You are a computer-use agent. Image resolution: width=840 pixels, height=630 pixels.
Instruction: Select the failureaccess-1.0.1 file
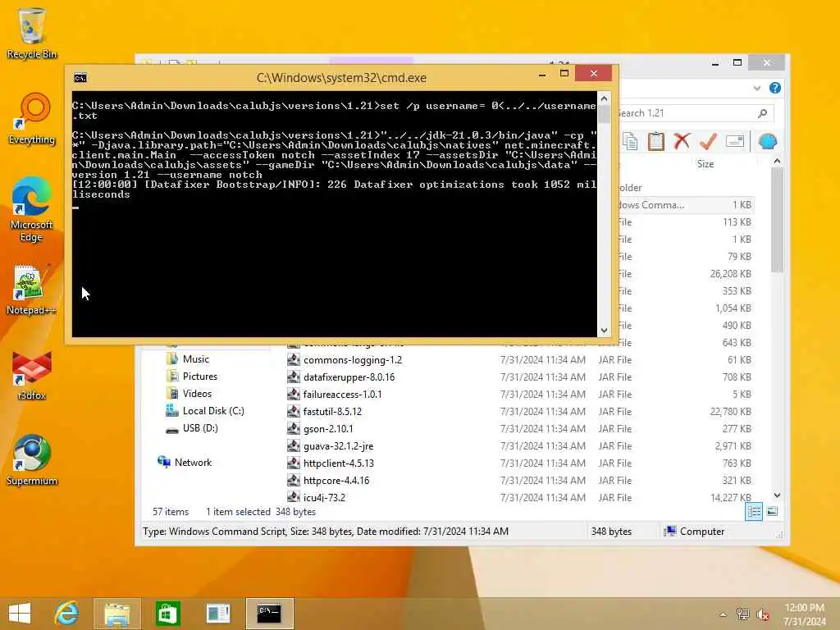342,395
